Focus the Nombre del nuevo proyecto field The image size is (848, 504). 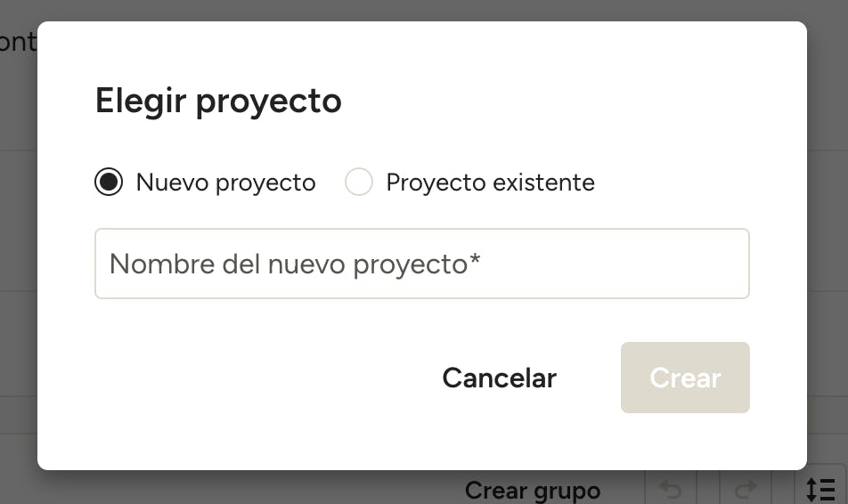tap(421, 264)
